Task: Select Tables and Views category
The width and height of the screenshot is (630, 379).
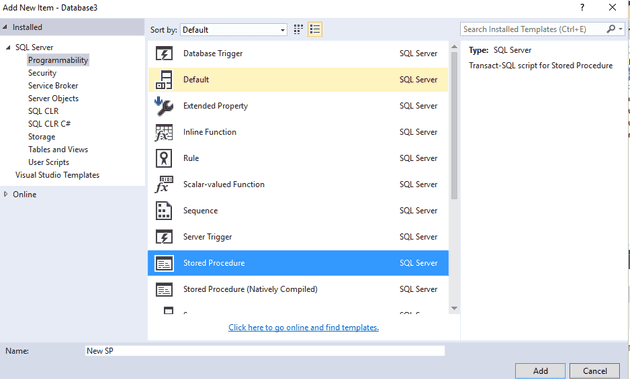Action: click(x=58, y=150)
